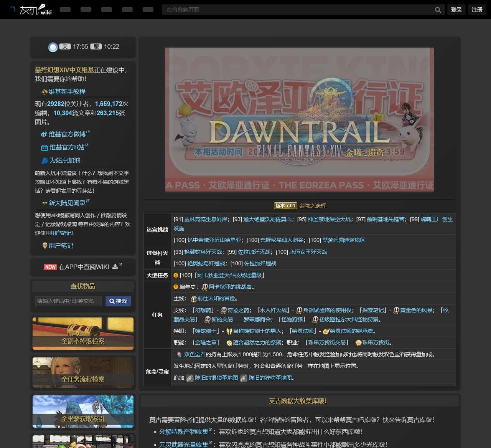Click the 新大陆见闻录 sprout icon

point(45,203)
